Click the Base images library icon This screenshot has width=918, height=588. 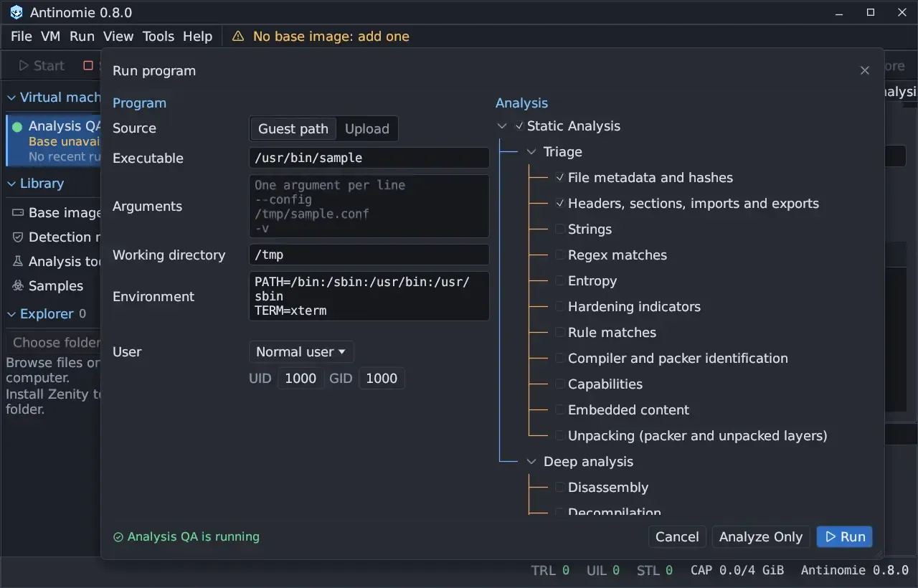(18, 213)
